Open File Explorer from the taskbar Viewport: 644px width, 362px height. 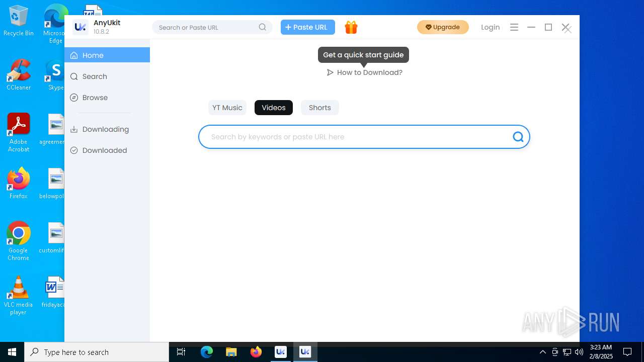pyautogui.click(x=231, y=352)
